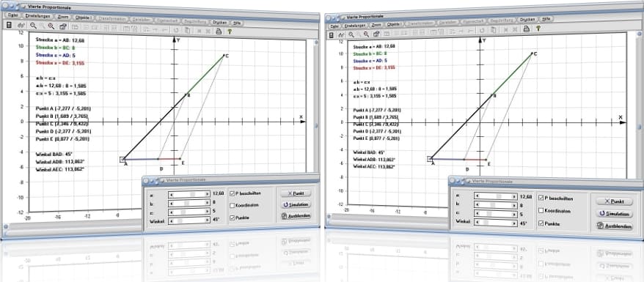Screen dimensions: 644x282
Task: Enable 'Koordinaten' checkbox in right control panel
Action: click(x=541, y=211)
